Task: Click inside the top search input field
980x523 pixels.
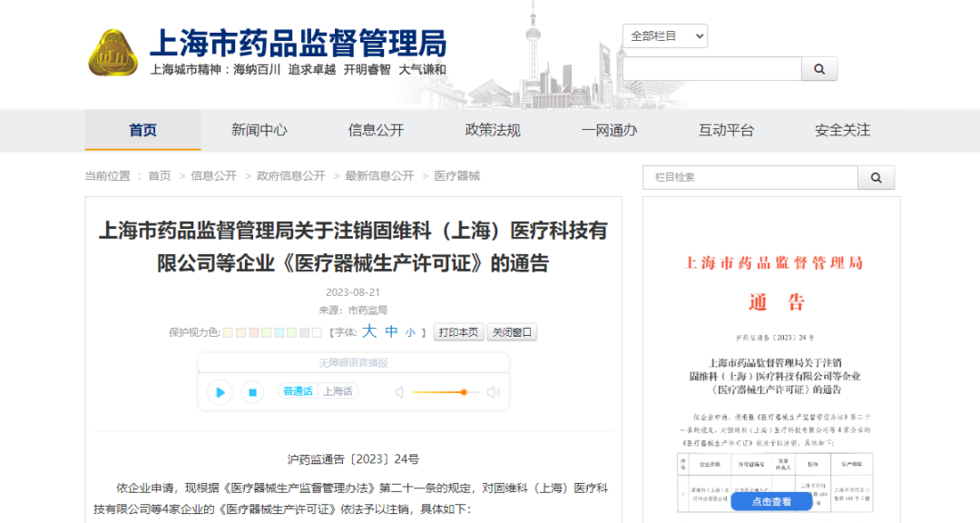Action: coord(712,69)
